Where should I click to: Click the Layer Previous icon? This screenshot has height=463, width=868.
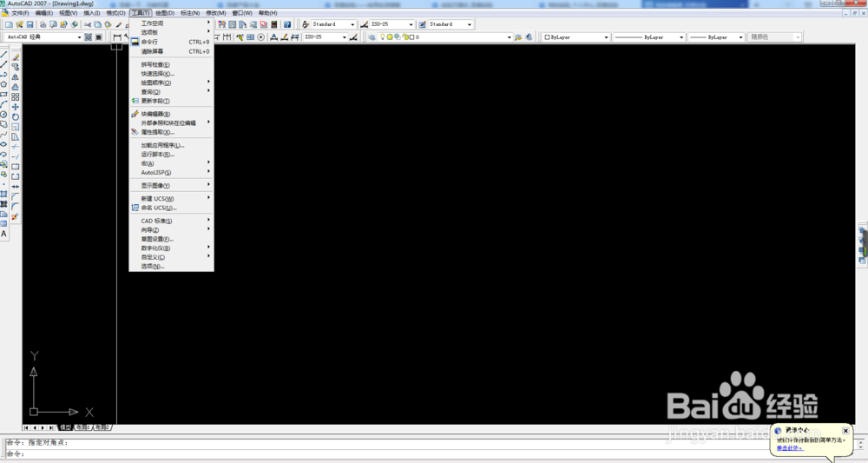pos(529,37)
